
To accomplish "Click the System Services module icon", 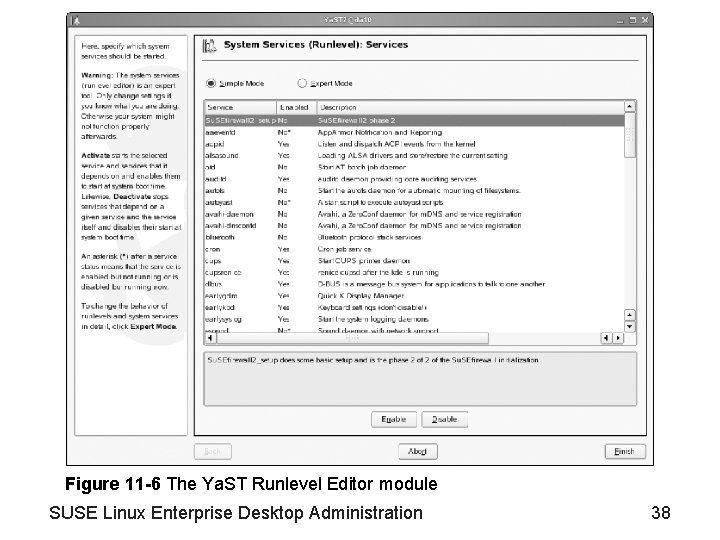I will click(210, 45).
